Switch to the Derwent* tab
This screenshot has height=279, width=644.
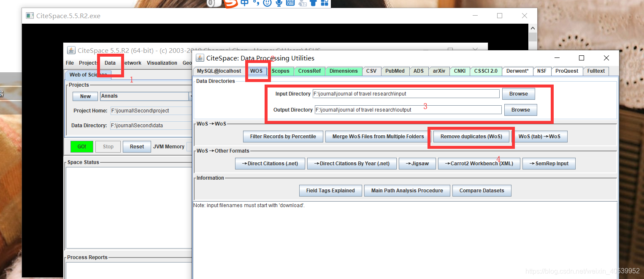517,71
